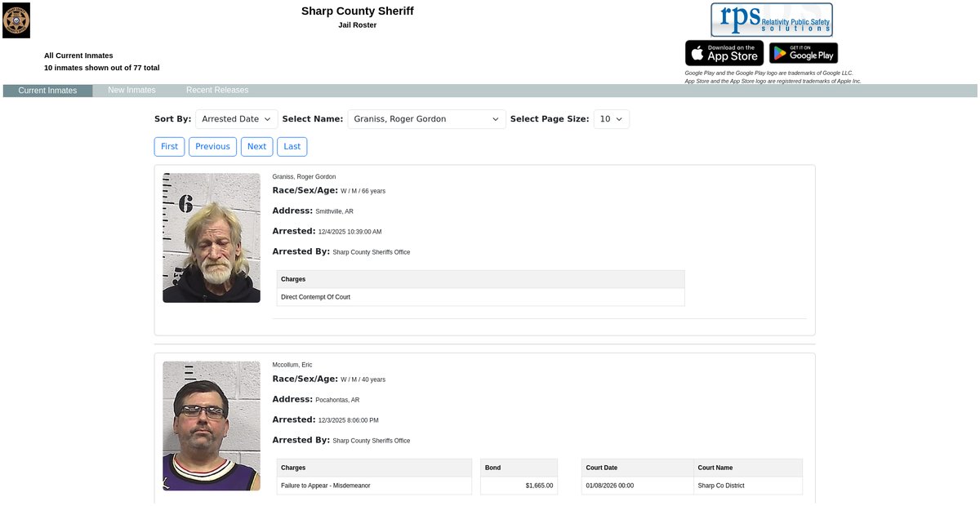980x506 pixels.
Task: Click the Charges header in Graniss's table
Action: click(480, 279)
